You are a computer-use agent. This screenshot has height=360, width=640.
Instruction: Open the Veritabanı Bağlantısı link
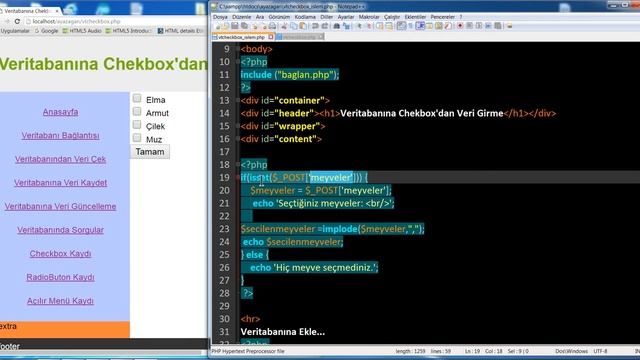[60, 136]
